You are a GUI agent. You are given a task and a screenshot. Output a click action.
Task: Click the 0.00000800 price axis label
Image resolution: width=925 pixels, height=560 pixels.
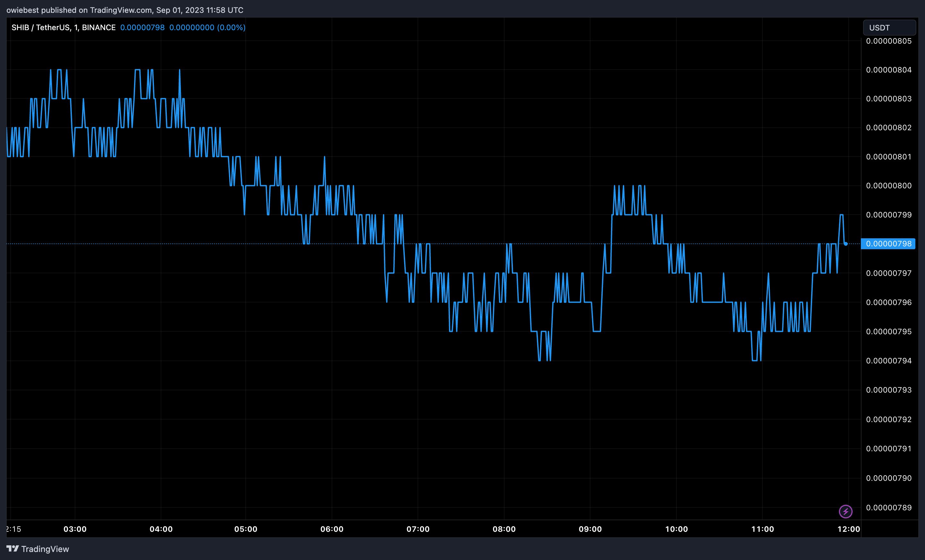click(888, 185)
